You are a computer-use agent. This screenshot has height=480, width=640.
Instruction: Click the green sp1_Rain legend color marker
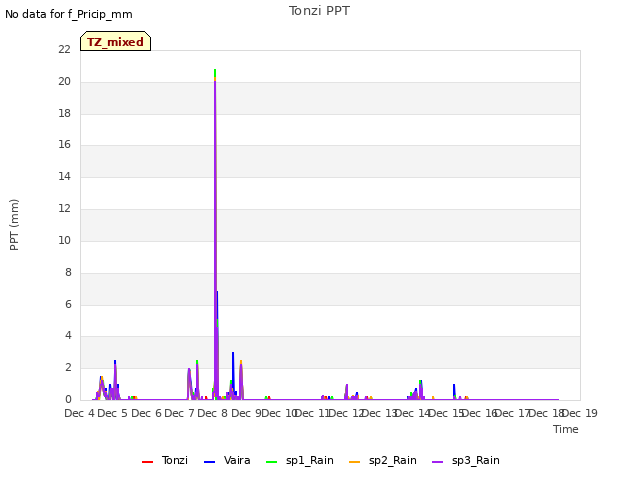coord(271,462)
